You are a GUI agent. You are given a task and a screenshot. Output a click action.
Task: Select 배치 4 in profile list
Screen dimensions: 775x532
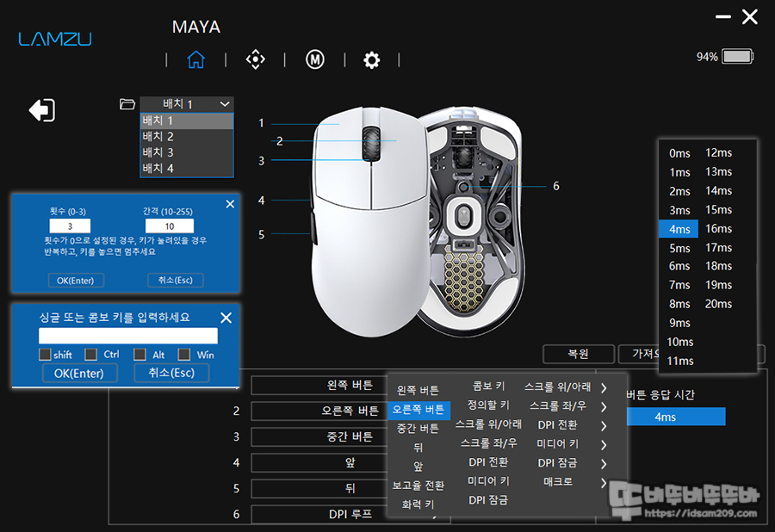[x=187, y=169]
